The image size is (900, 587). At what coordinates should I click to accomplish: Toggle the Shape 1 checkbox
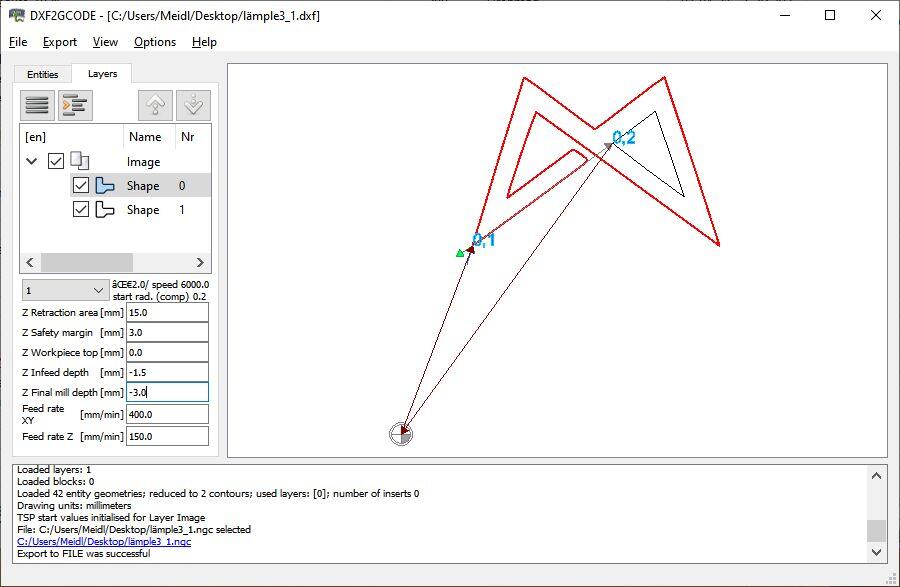point(81,210)
